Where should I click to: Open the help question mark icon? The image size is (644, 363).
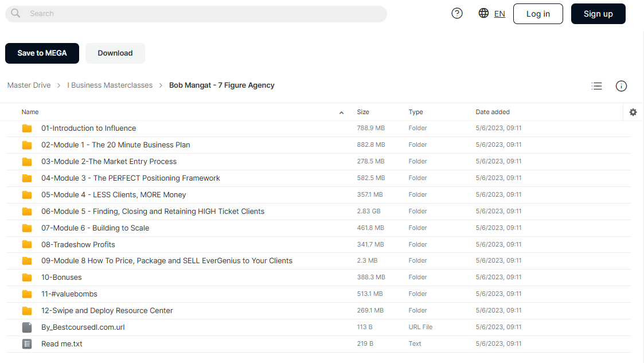pyautogui.click(x=456, y=14)
